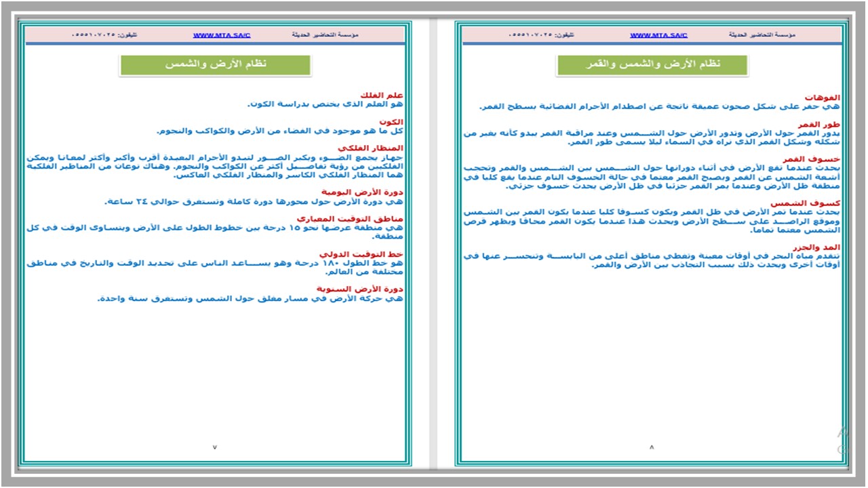Select the banner نظام الأرض والشمس والقمر
The width and height of the screenshot is (868, 488).
tap(652, 65)
